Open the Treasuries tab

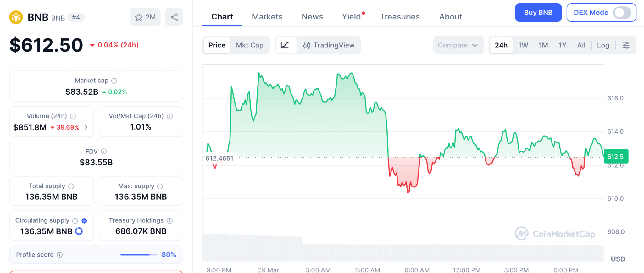[x=400, y=17]
